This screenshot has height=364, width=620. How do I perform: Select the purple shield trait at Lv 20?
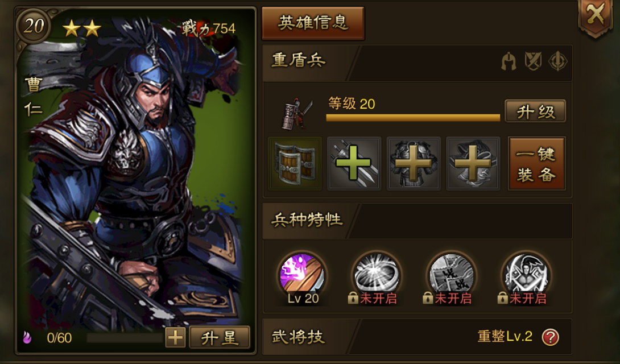(x=302, y=274)
